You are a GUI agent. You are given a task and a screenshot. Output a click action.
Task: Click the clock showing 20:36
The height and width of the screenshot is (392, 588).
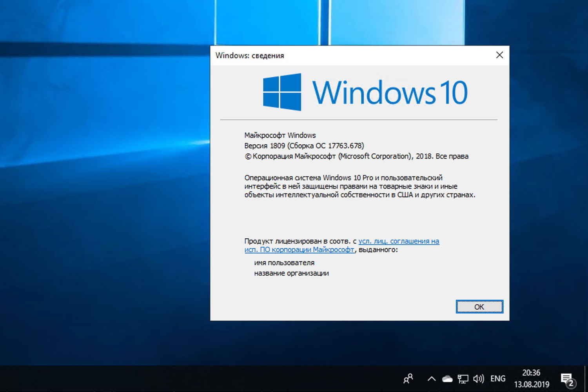pyautogui.click(x=531, y=373)
